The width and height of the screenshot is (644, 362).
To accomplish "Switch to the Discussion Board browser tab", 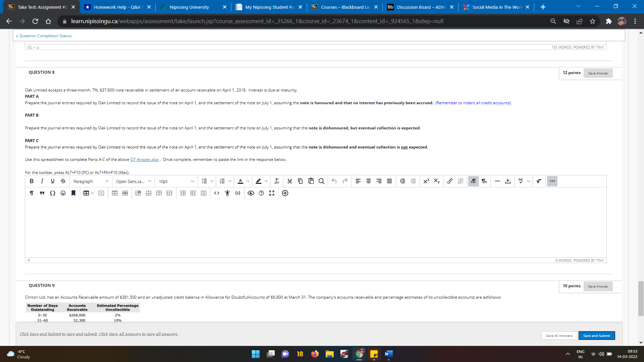I will [421, 7].
